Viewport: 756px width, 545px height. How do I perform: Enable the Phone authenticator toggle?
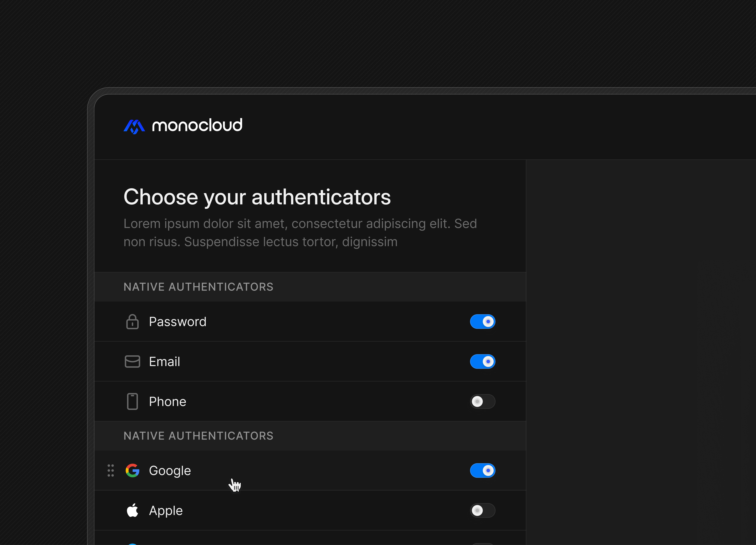pyautogui.click(x=482, y=402)
